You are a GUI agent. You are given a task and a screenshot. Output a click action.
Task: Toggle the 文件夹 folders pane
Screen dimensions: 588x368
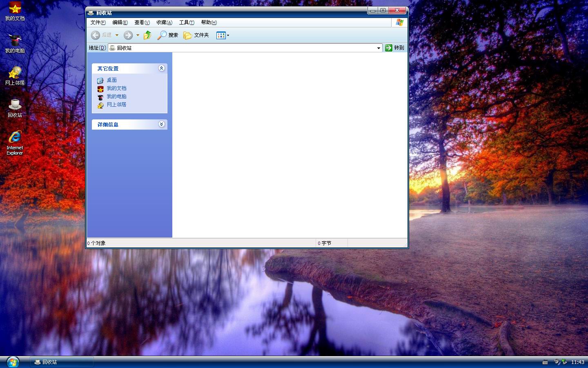(196, 35)
